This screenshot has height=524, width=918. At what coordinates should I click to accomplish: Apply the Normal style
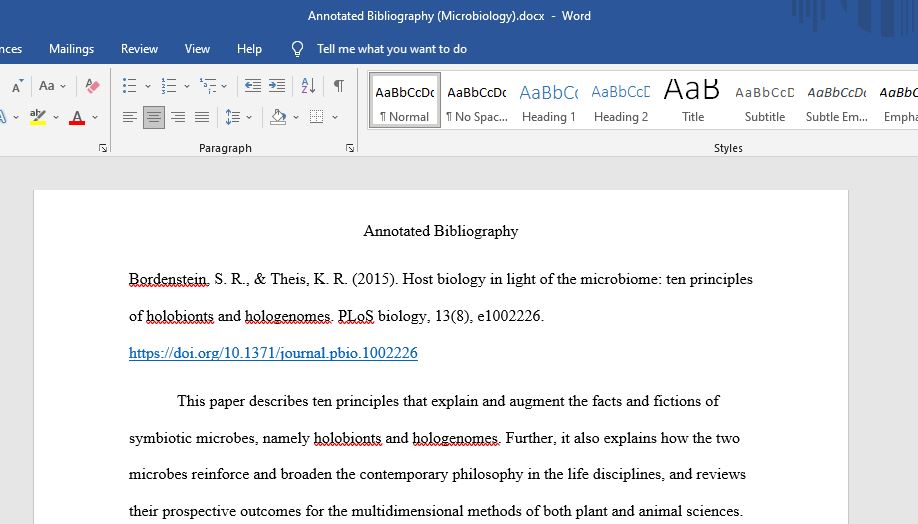(x=405, y=100)
